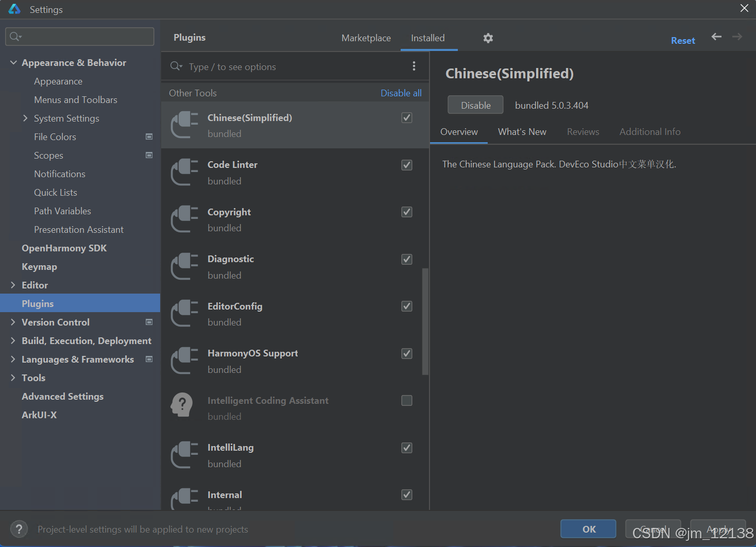This screenshot has width=756, height=547.
Task: Click the Scopes project-level icon
Action: 149,155
